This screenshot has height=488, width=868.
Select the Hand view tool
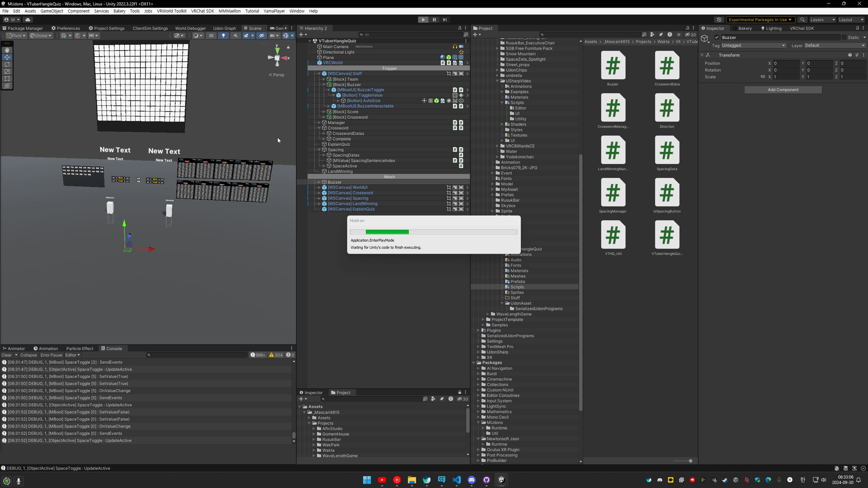coord(7,50)
